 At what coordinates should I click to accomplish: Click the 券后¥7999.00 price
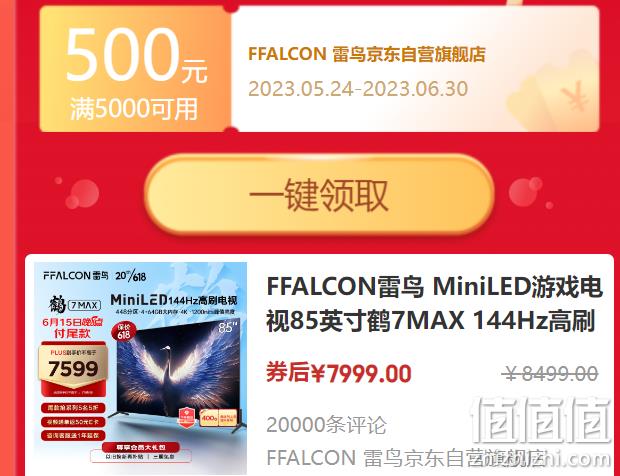pyautogui.click(x=339, y=373)
